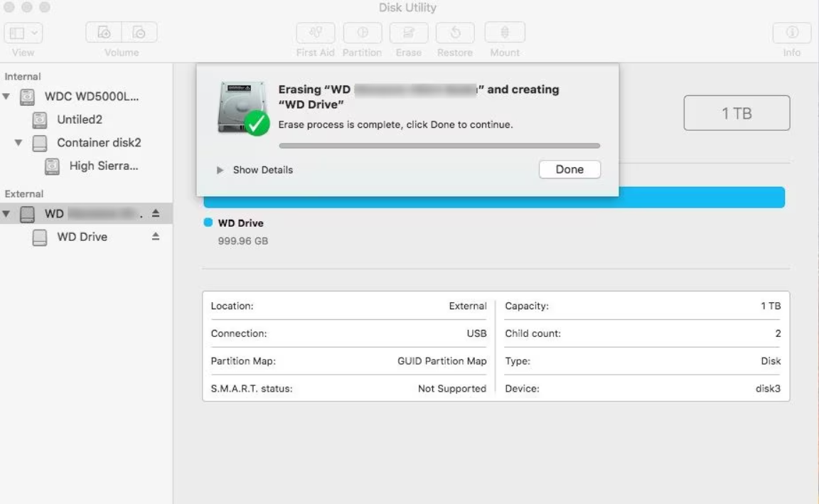Click the WDC WD5000L disk icon
The image size is (819, 504).
coord(27,97)
